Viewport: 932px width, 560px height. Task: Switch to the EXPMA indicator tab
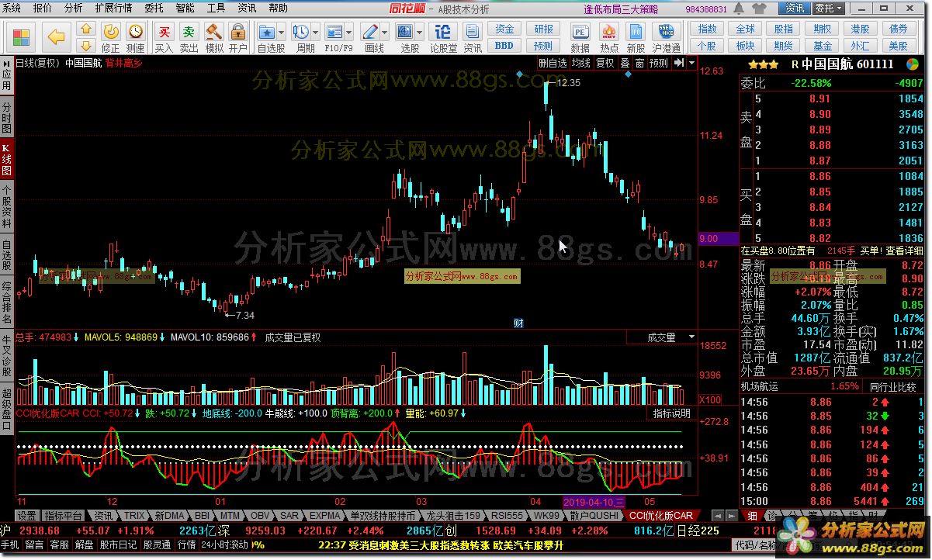click(x=325, y=515)
